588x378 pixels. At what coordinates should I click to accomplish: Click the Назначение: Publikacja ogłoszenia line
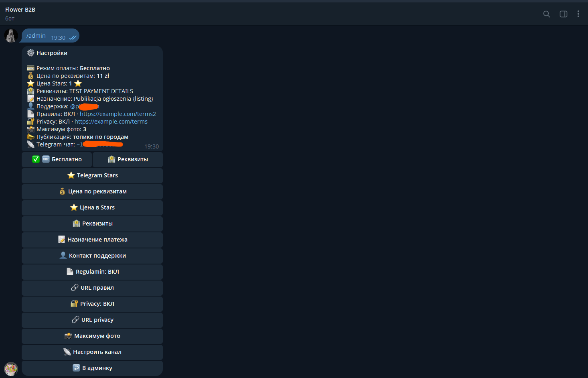click(90, 99)
